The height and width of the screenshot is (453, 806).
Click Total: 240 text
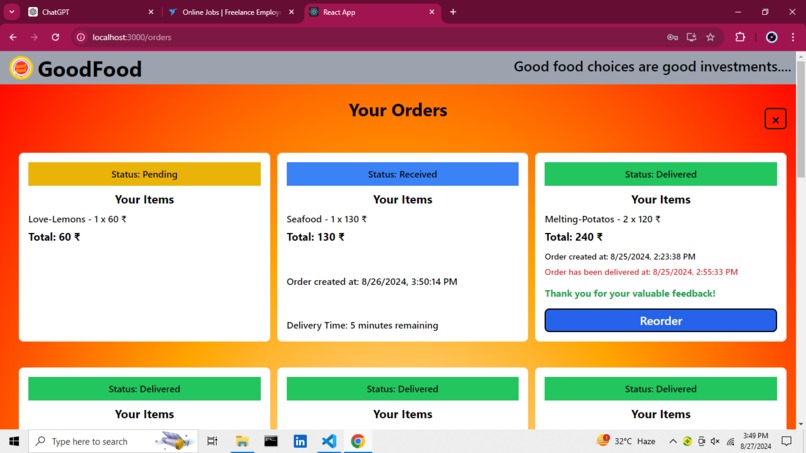click(x=574, y=237)
